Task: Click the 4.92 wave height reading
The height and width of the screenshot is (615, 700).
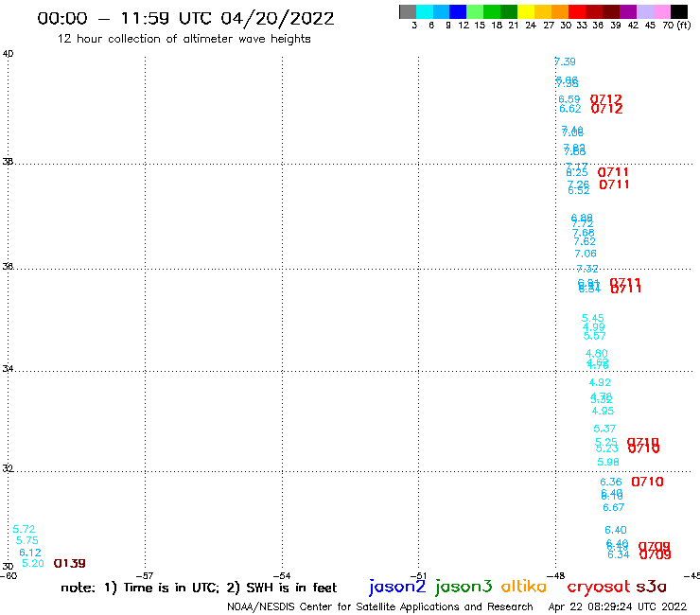Action: pyautogui.click(x=600, y=382)
